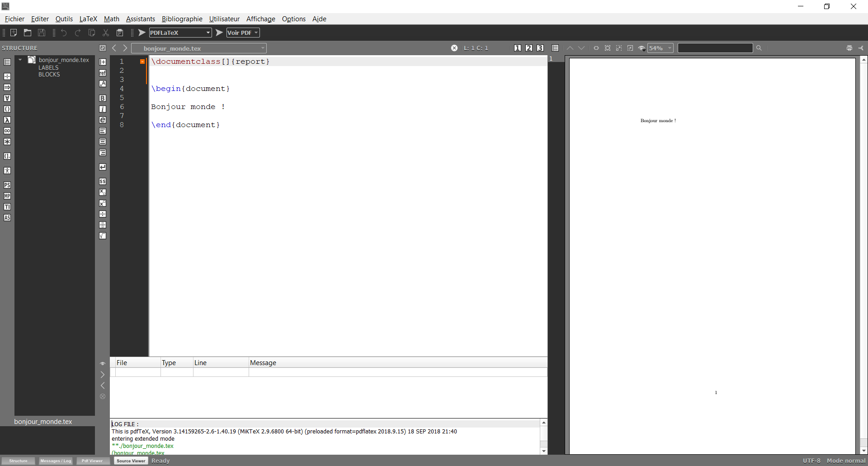
Task: Insert display math with the $$ icon
Action: tap(103, 181)
